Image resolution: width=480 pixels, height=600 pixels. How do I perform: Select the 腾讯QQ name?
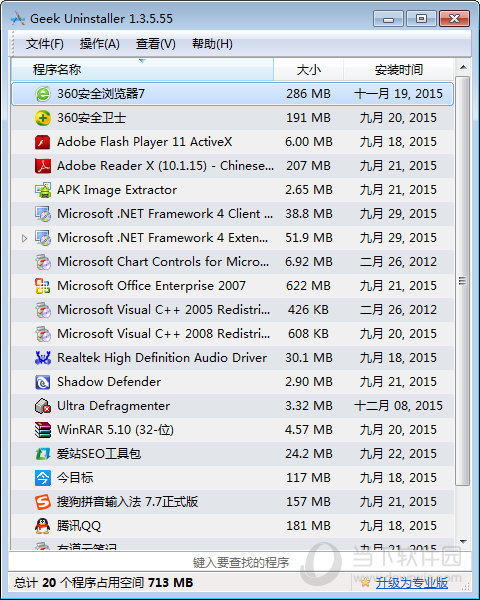79,526
